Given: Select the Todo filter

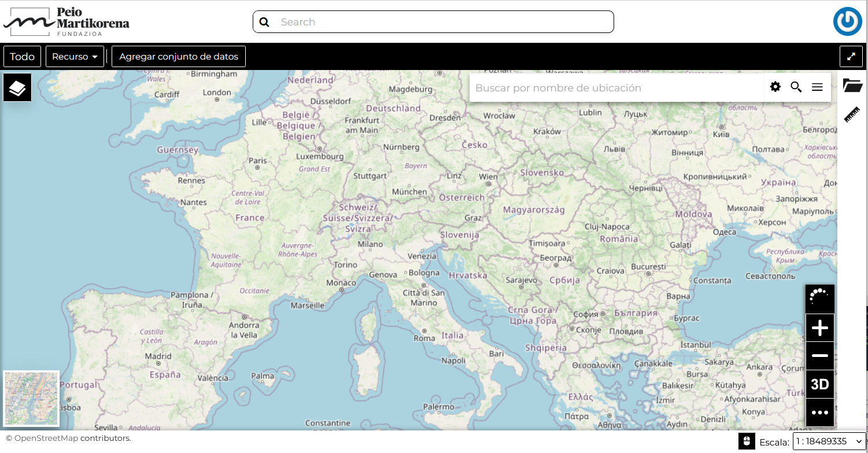Looking at the screenshot, I should [23, 57].
